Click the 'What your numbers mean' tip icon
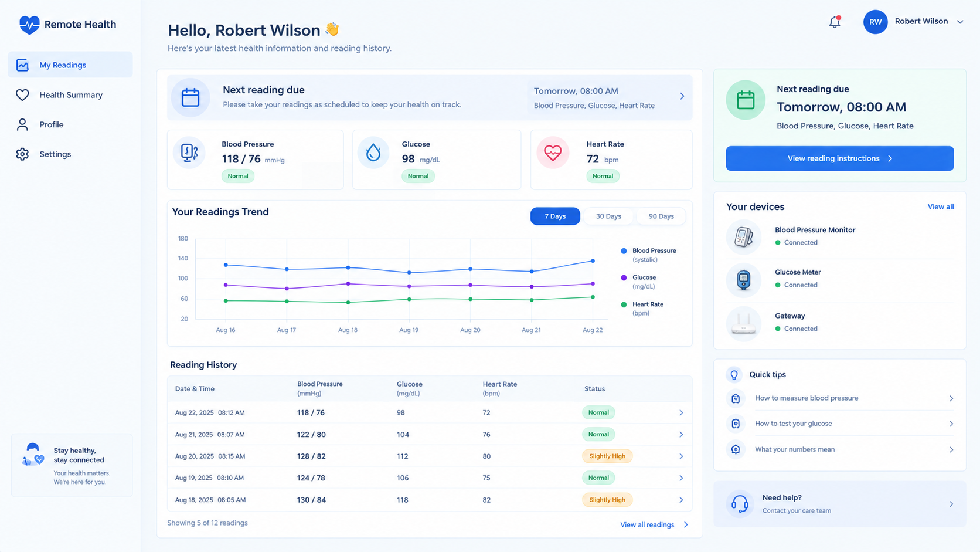 736,449
